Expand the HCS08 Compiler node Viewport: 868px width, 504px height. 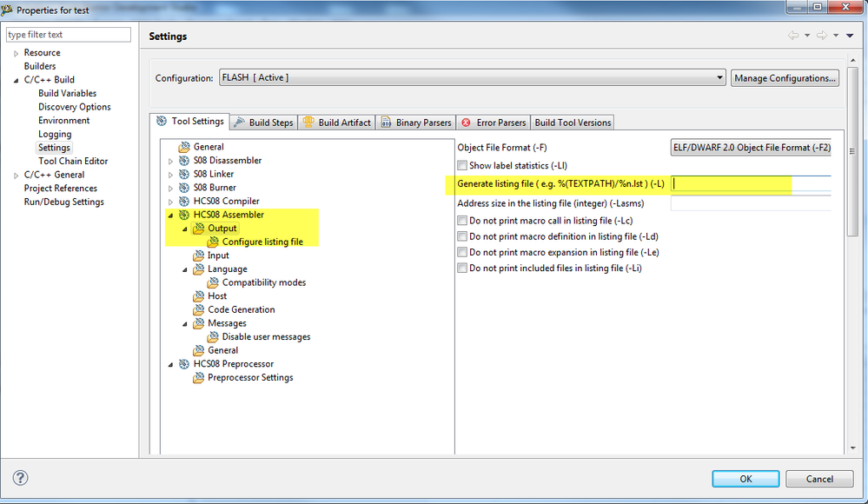pos(170,202)
